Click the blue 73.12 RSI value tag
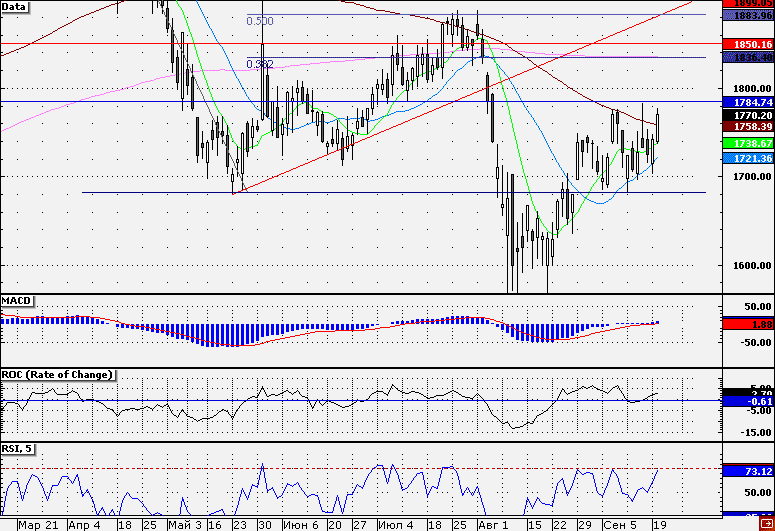 coord(748,470)
